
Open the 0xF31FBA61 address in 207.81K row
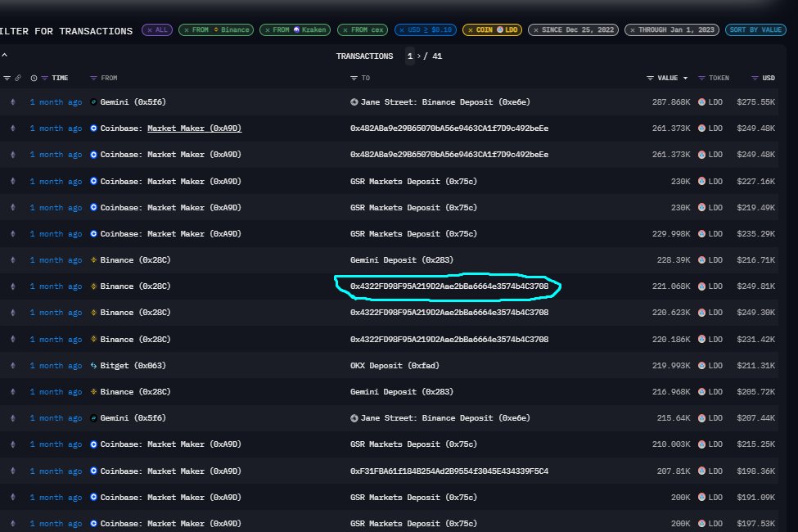pos(449,471)
